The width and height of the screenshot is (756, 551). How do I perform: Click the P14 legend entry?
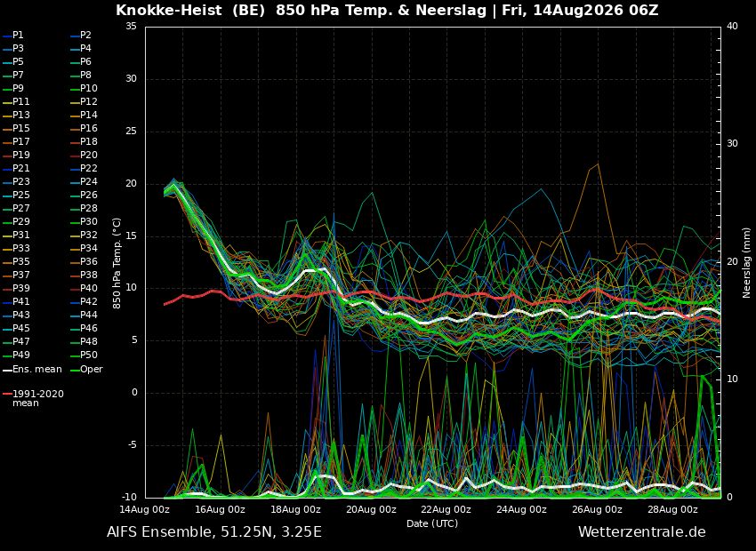coord(84,116)
